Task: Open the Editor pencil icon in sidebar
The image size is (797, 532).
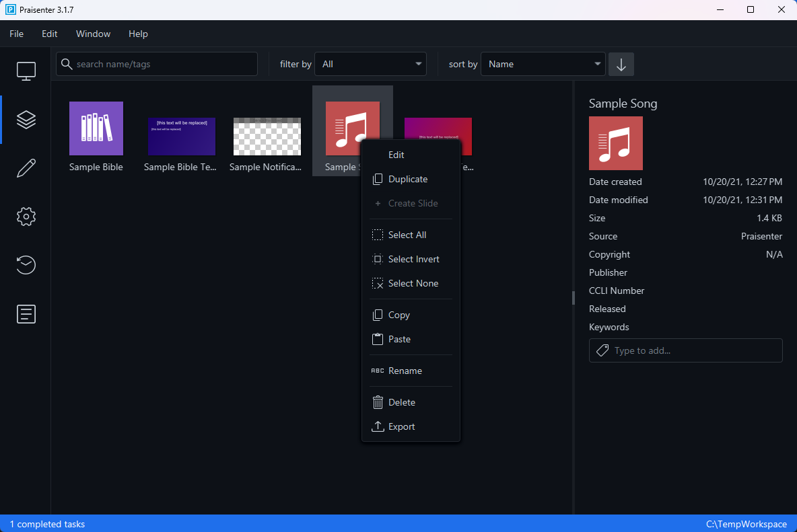Action: [x=26, y=168]
